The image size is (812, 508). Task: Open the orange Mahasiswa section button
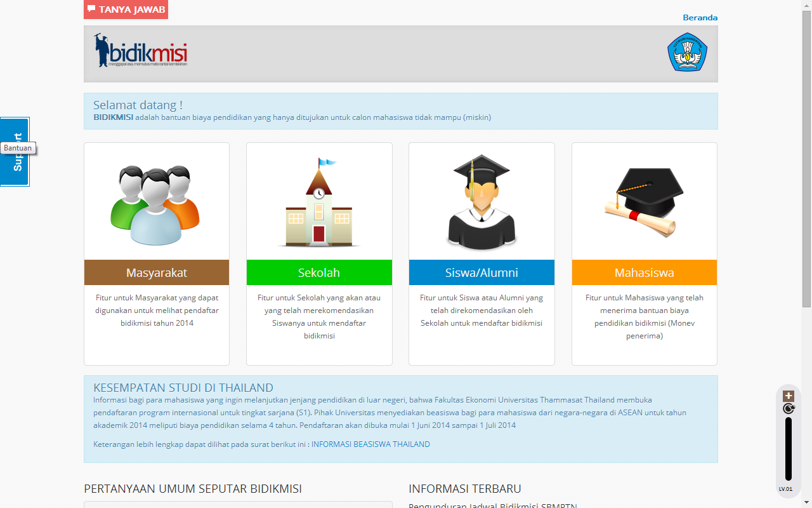coord(645,272)
